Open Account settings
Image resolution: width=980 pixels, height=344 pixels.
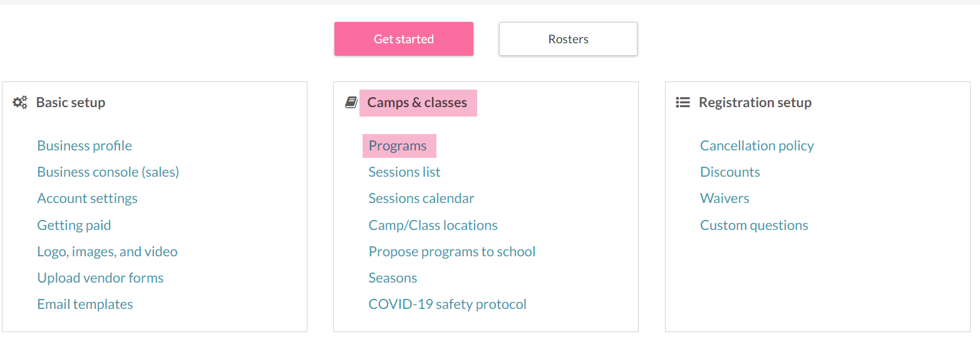pos(87,199)
